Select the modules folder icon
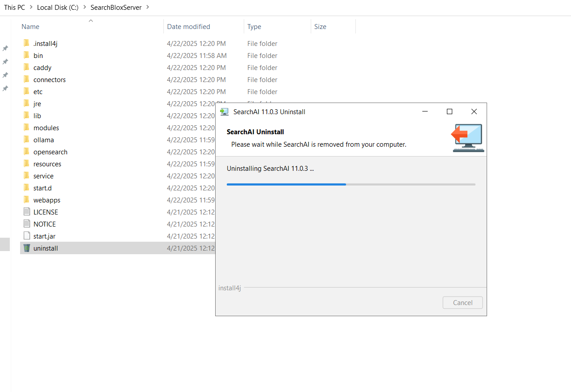This screenshot has height=392, width=571. click(26, 128)
